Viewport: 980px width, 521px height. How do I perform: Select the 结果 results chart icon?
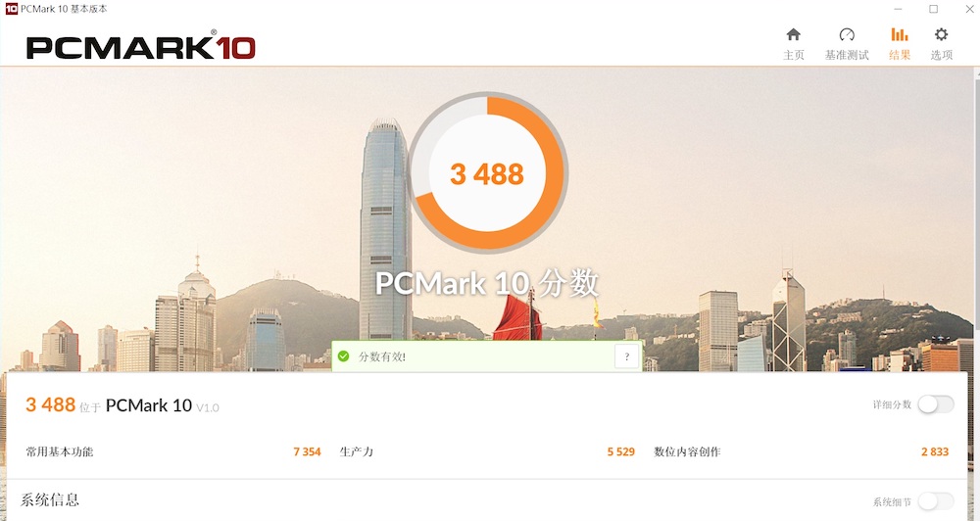click(x=900, y=34)
